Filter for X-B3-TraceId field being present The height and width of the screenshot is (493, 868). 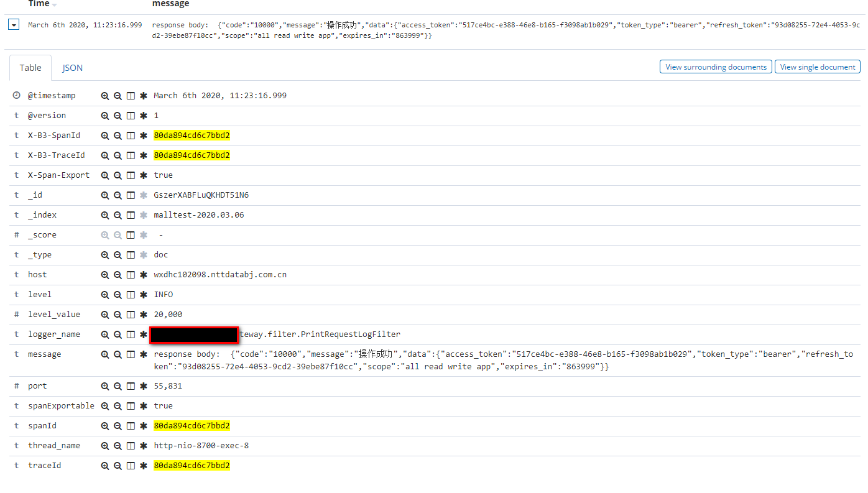click(x=143, y=155)
